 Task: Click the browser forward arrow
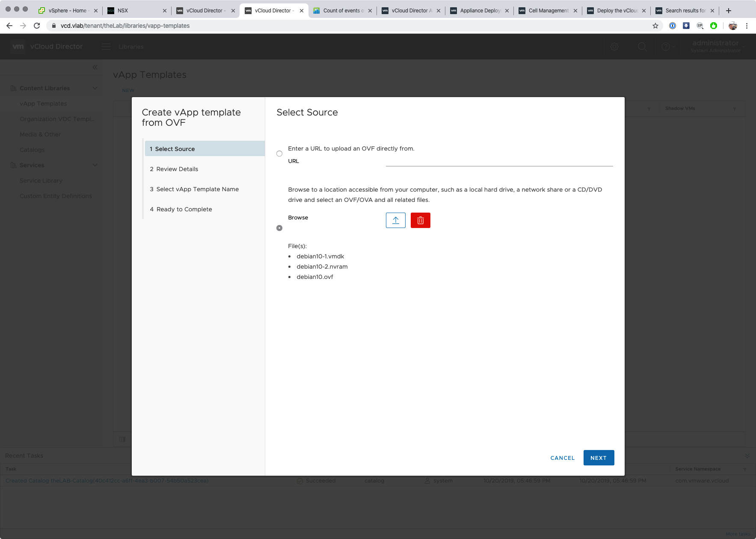coord(23,26)
